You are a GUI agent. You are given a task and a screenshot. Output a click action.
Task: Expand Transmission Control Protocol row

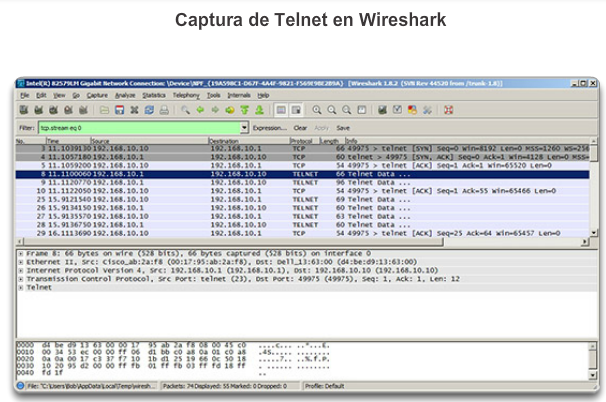20,279
